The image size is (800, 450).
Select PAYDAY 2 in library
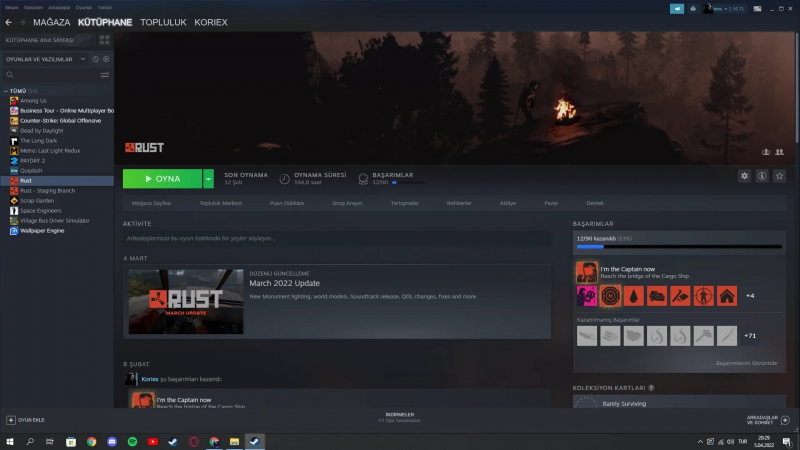(33, 160)
